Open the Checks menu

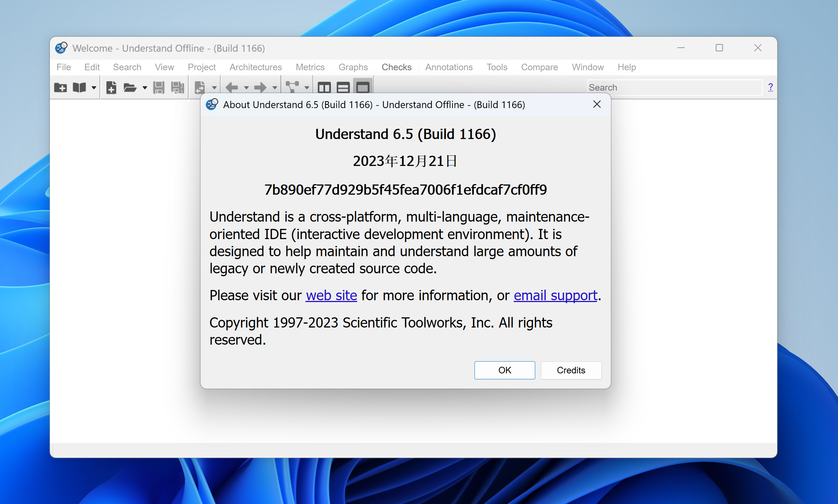tap(396, 67)
